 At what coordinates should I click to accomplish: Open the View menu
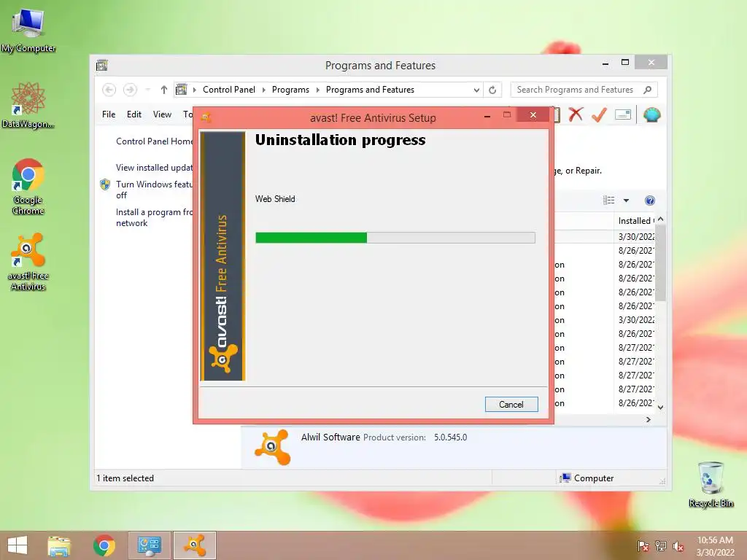pos(162,114)
